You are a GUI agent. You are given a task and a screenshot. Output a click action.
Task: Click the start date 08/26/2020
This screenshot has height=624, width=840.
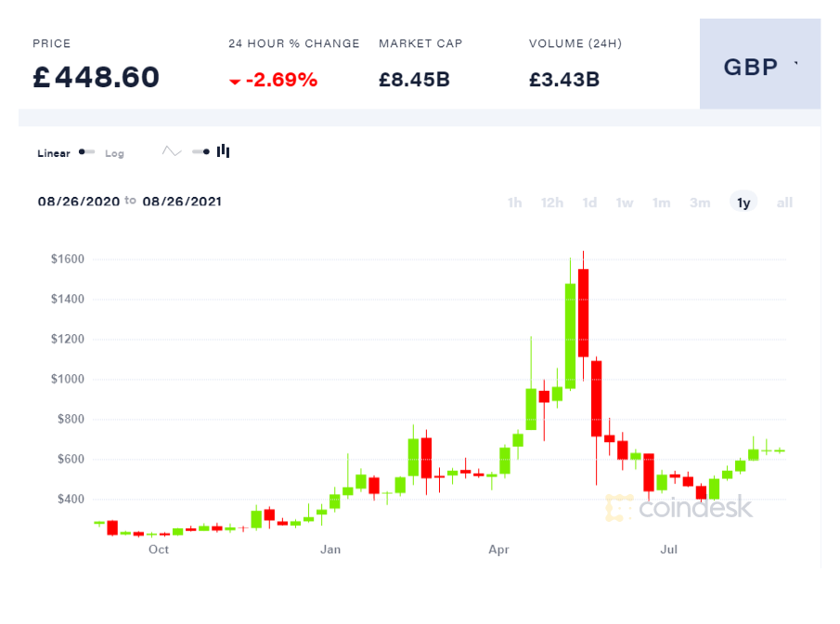pyautogui.click(x=79, y=201)
